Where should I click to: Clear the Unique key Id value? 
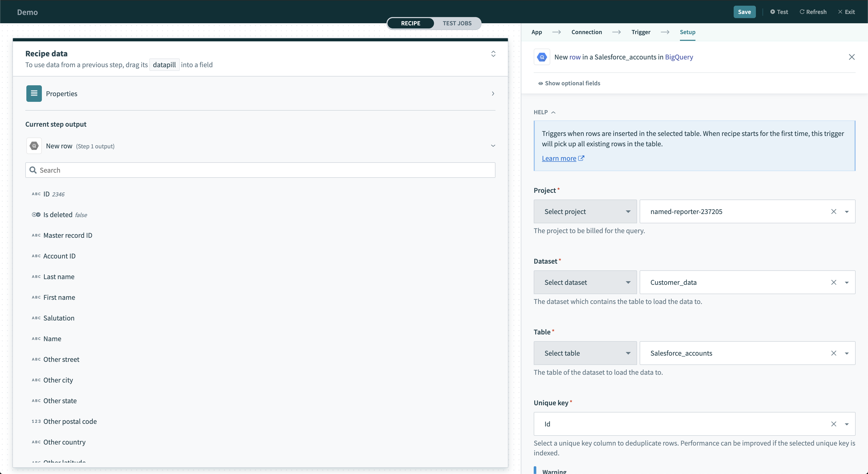coord(833,424)
